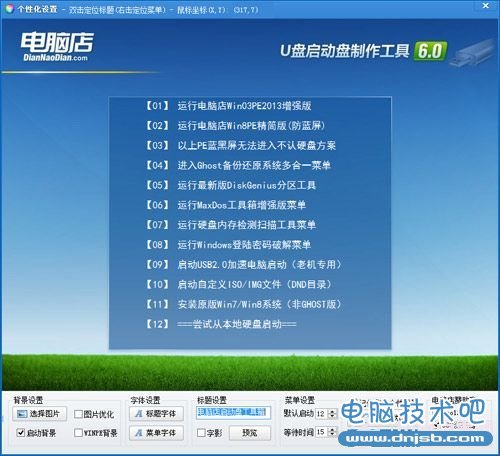Select menu entry 11 安装原版Win7/Win8
The width and height of the screenshot is (500, 456).
click(244, 304)
